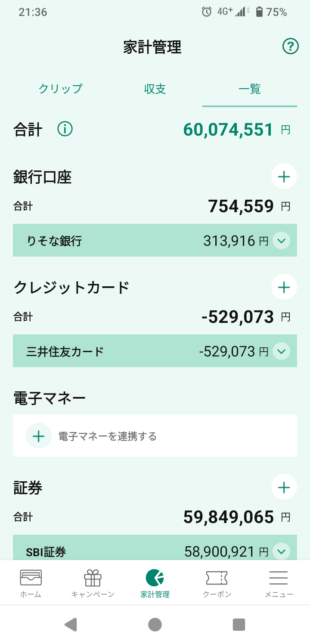Viewport: 310px width, 644px height.
Task: Tap the info icon beside 合計
Action: [65, 129]
